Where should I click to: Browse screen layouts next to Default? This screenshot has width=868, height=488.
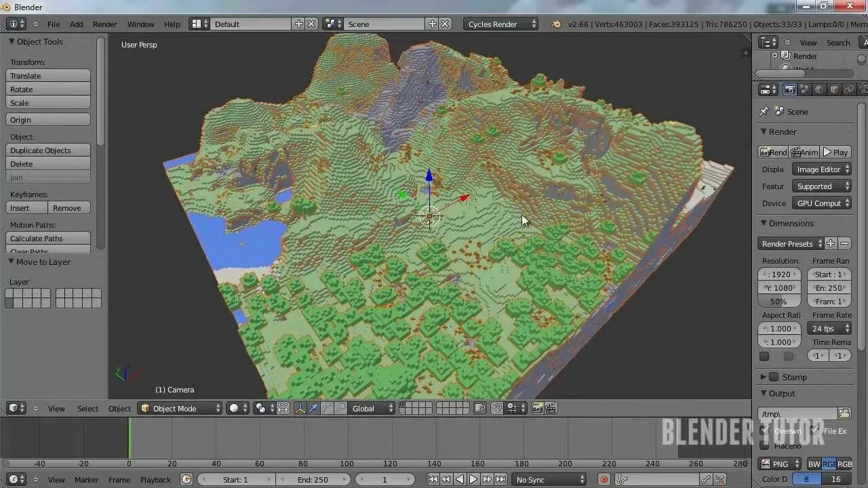[199, 24]
